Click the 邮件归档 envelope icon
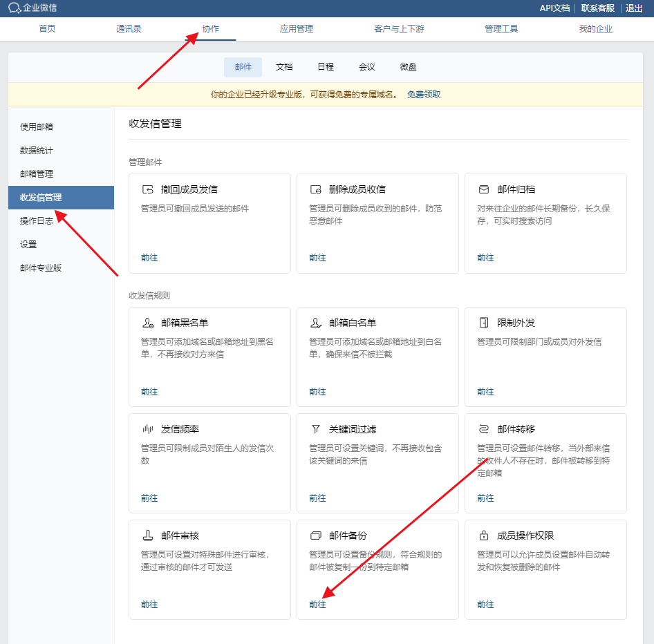The height and width of the screenshot is (644, 654). click(x=484, y=189)
